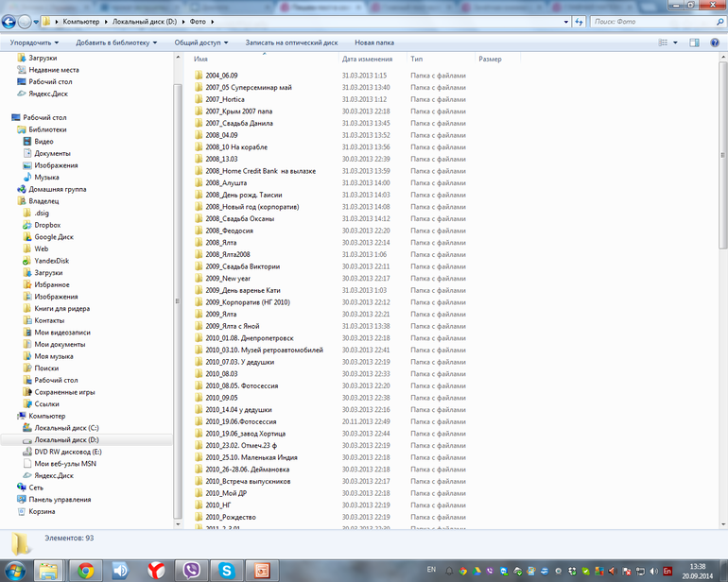
Task: Select Dropbox folder in navigation tree
Action: [47, 225]
